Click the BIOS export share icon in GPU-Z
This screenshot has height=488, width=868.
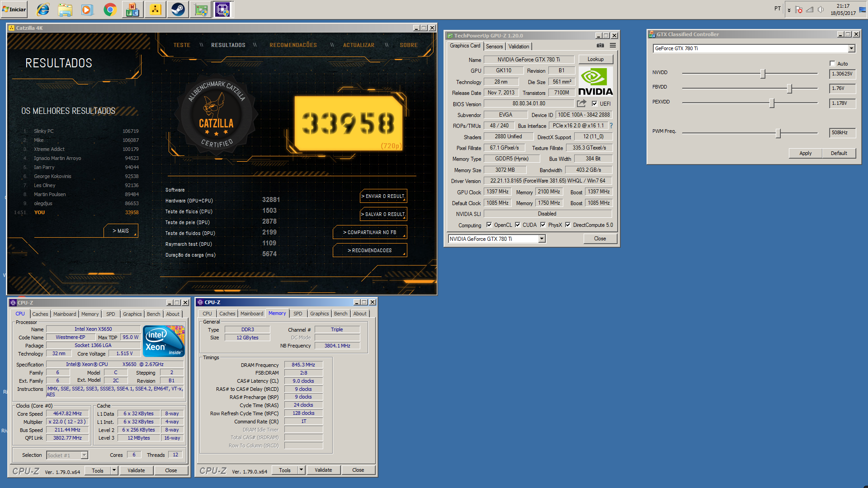click(581, 103)
